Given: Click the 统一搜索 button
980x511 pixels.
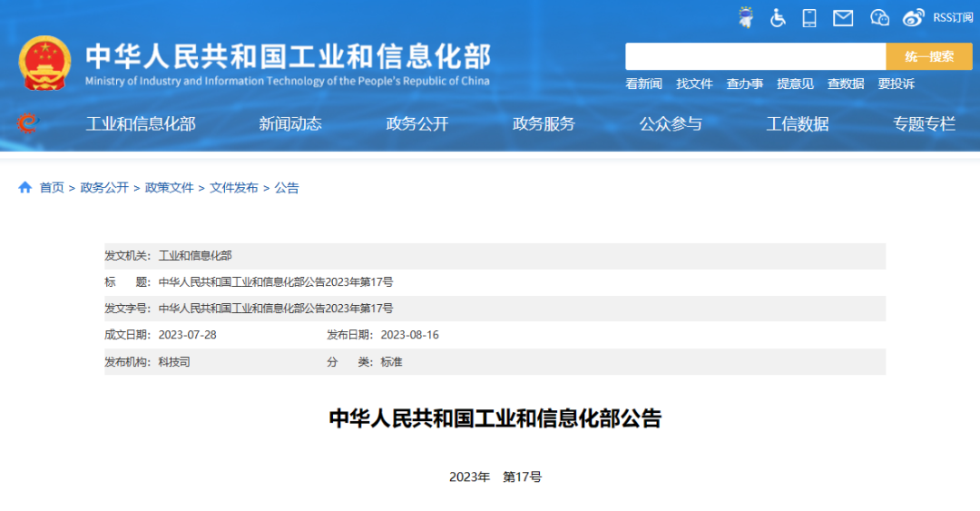Looking at the screenshot, I should (x=928, y=56).
